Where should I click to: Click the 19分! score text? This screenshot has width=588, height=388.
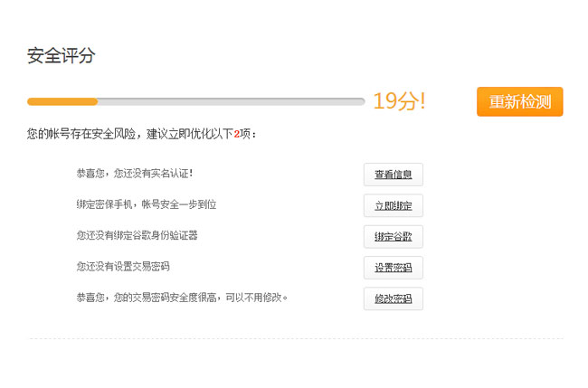(399, 102)
